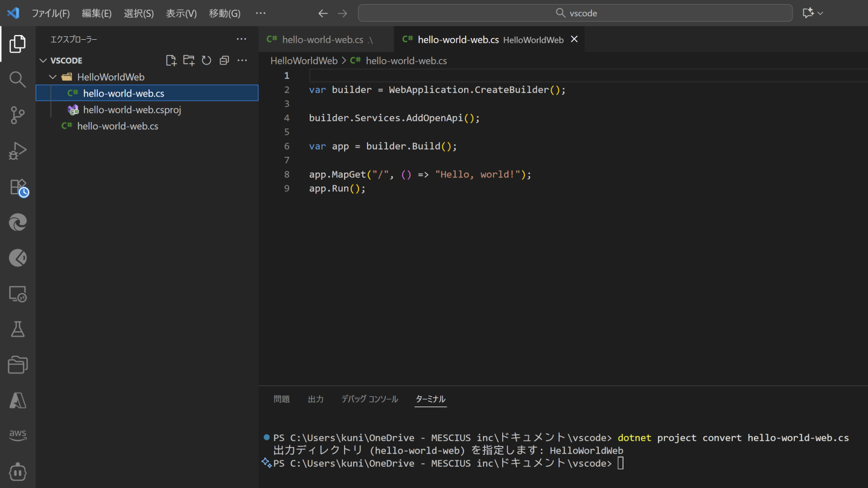Refresh the explorer file tree
868x488 pixels.
coord(206,60)
